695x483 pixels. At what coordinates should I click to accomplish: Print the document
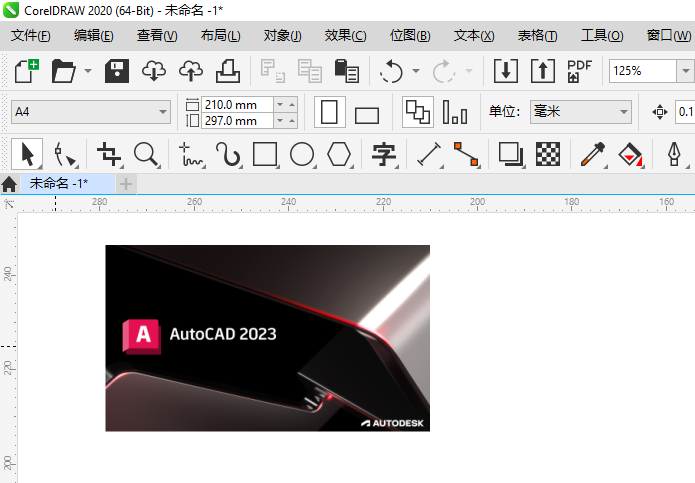click(x=228, y=71)
